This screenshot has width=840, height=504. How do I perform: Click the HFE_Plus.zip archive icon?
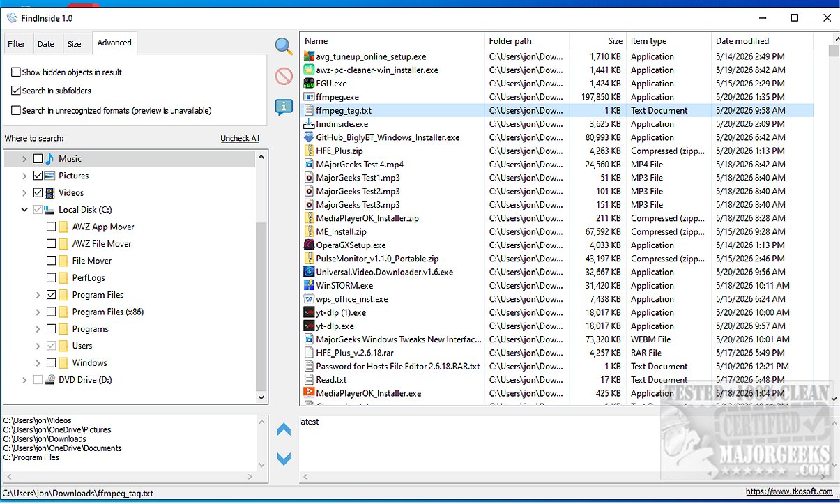click(310, 151)
